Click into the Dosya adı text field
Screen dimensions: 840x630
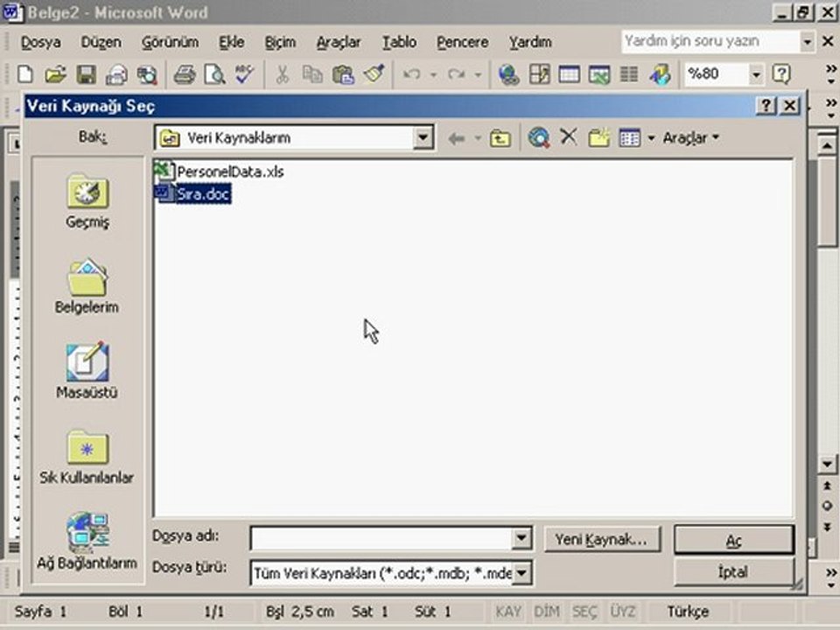click(x=381, y=538)
